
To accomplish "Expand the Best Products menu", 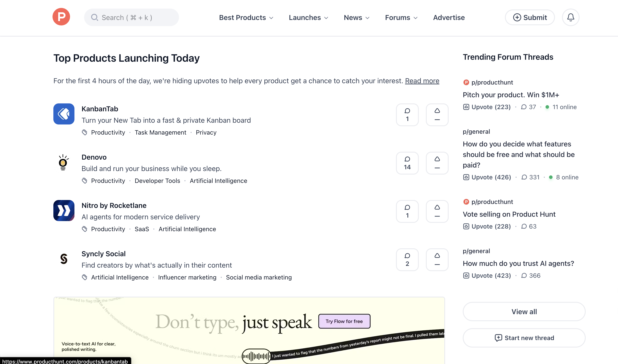I will click(x=246, y=18).
